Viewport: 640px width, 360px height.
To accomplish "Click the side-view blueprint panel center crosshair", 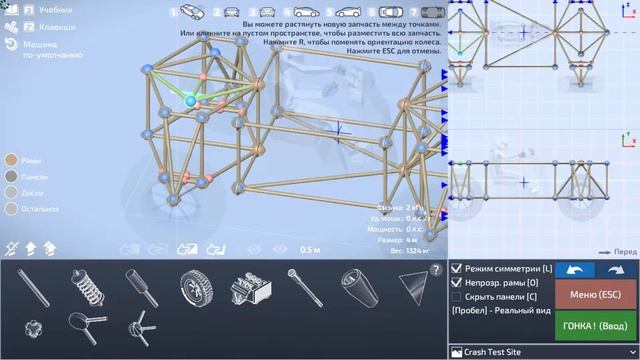I will coord(524,182).
